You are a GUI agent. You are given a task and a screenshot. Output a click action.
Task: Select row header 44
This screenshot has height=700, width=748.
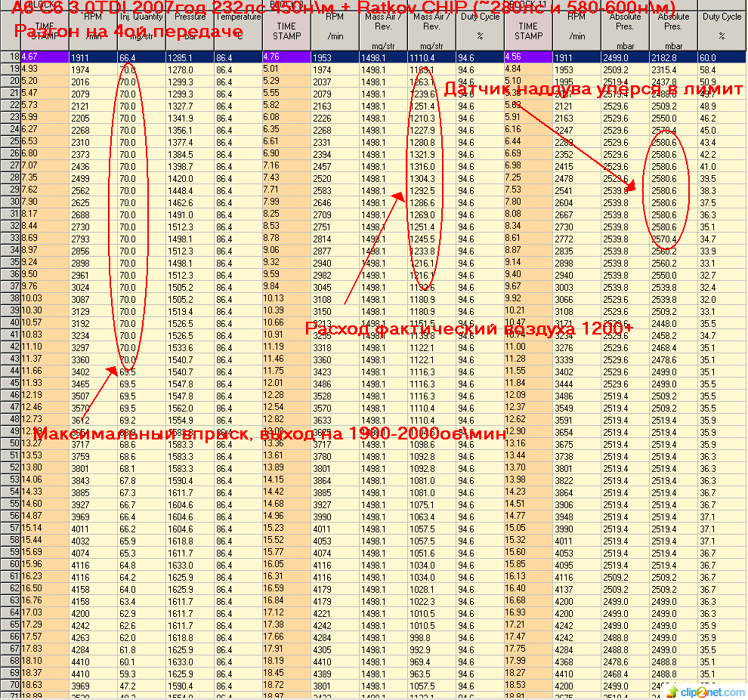(11, 371)
